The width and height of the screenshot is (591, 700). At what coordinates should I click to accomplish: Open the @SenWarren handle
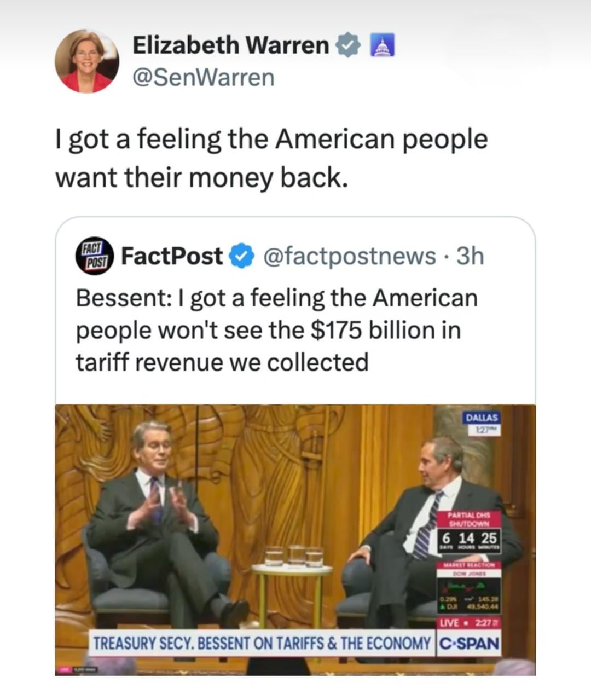coord(204,78)
